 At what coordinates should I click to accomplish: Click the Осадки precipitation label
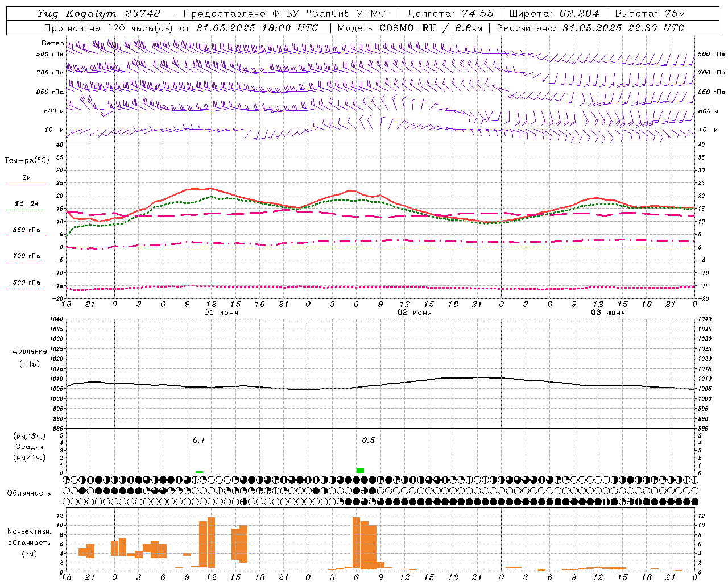point(30,447)
